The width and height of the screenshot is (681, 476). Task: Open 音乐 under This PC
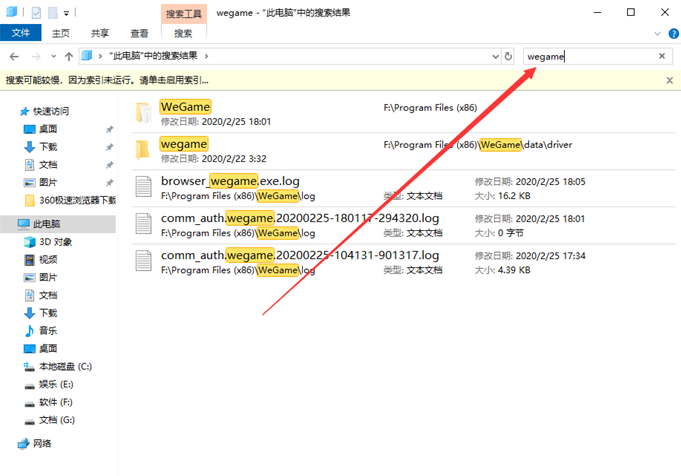(48, 331)
